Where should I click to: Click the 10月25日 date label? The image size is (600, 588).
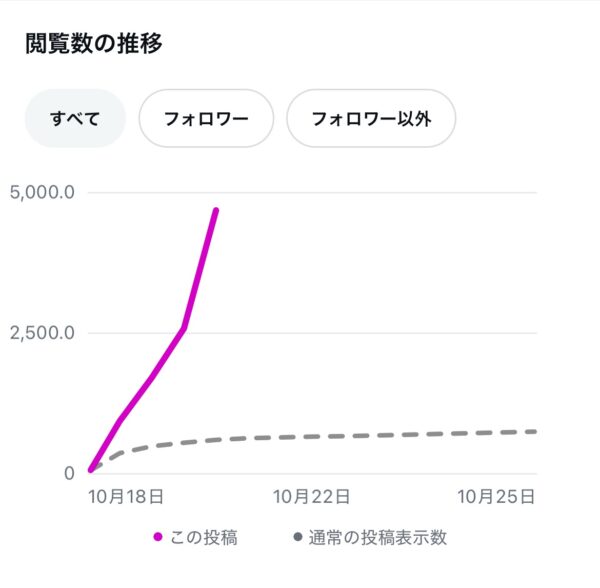tap(497, 496)
